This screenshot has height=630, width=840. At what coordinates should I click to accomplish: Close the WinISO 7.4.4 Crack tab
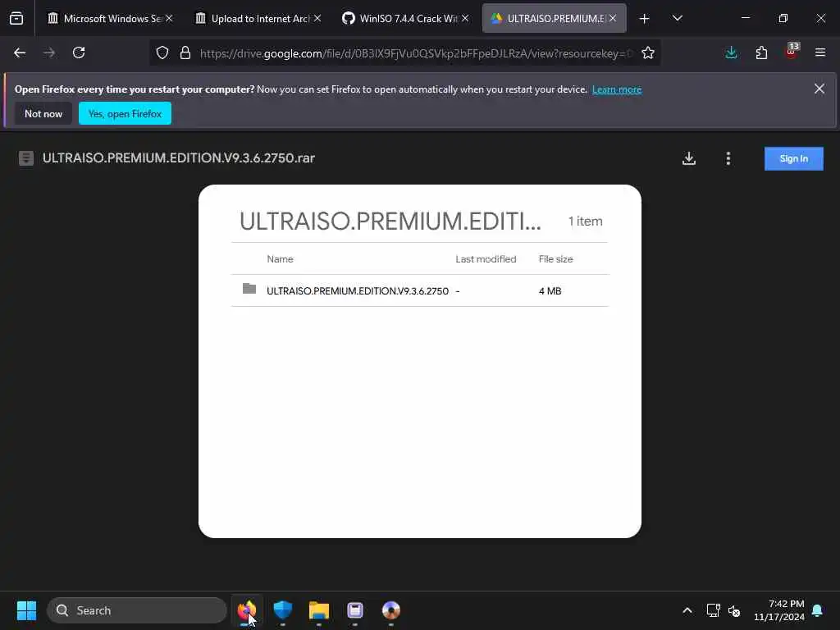tap(465, 18)
